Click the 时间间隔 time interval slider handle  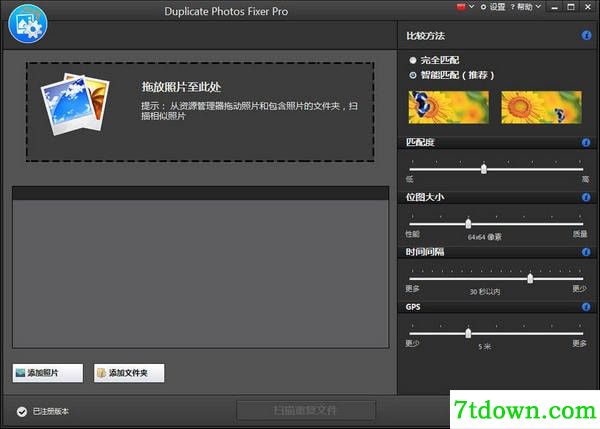tap(530, 278)
